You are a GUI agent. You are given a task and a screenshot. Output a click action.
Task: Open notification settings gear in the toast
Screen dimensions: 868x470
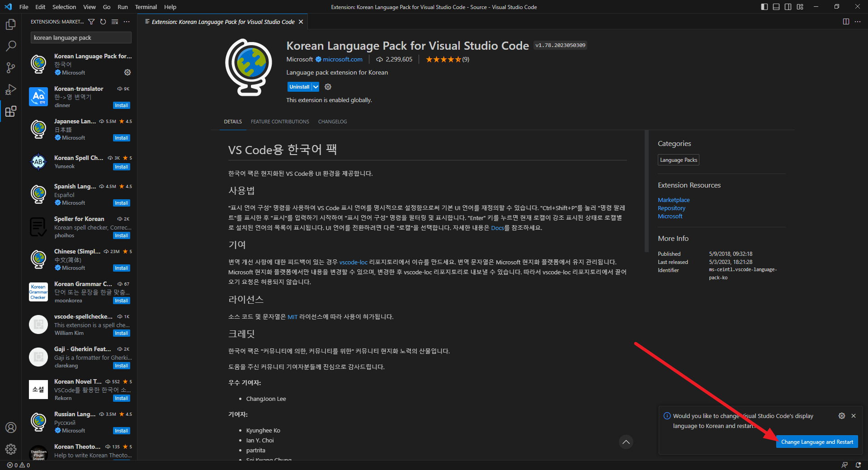click(842, 416)
